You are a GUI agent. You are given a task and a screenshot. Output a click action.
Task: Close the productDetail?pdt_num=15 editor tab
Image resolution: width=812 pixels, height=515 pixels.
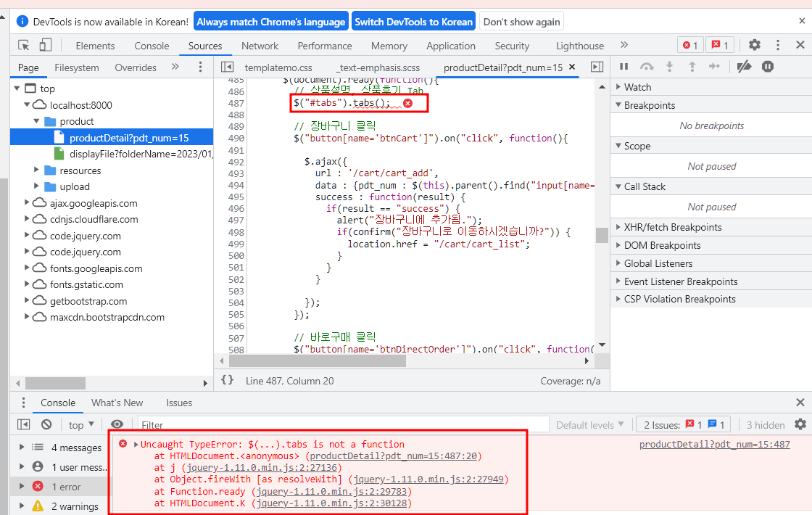coord(572,67)
